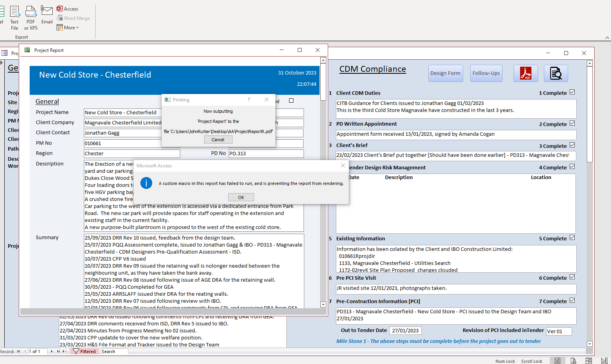Go to next record arrow
The width and height of the screenshot is (611, 364).
[x=52, y=352]
